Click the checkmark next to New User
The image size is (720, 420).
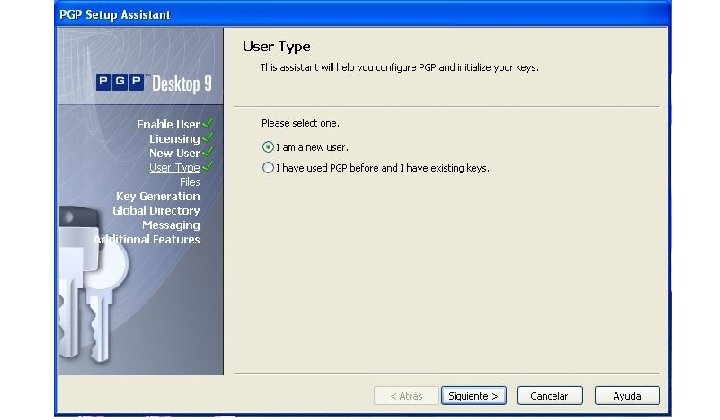208,151
